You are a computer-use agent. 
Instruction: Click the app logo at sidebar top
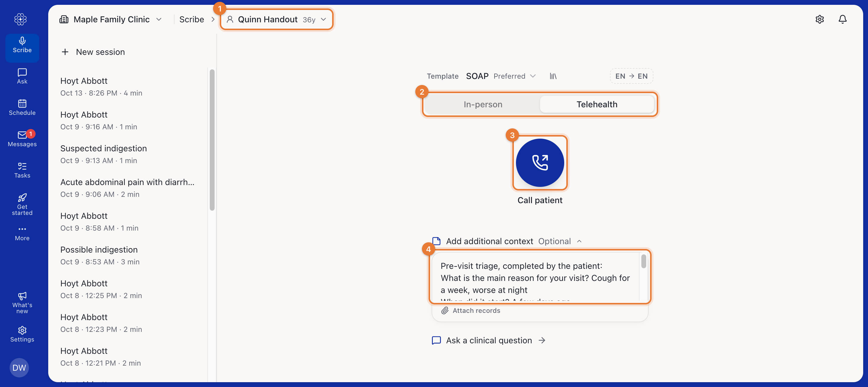20,19
